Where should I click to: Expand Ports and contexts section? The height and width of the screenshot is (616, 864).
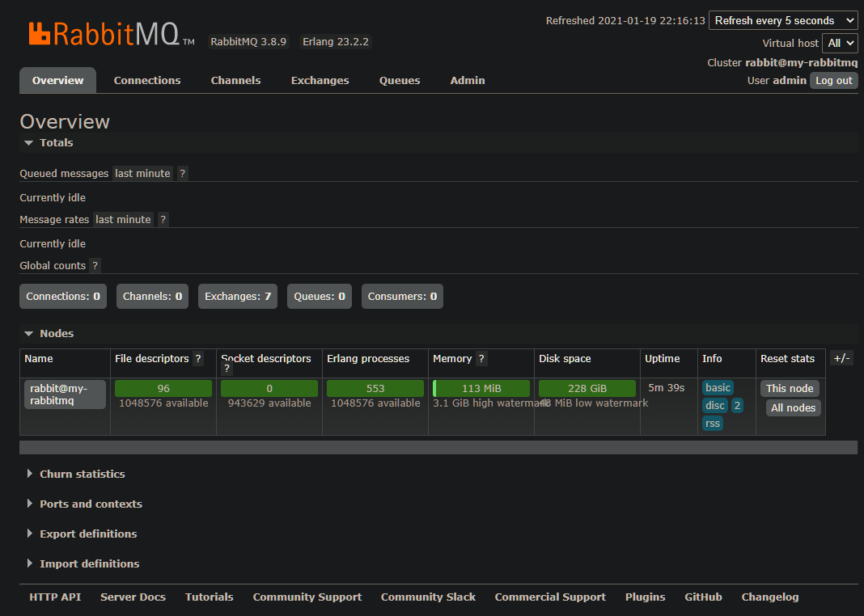84,504
